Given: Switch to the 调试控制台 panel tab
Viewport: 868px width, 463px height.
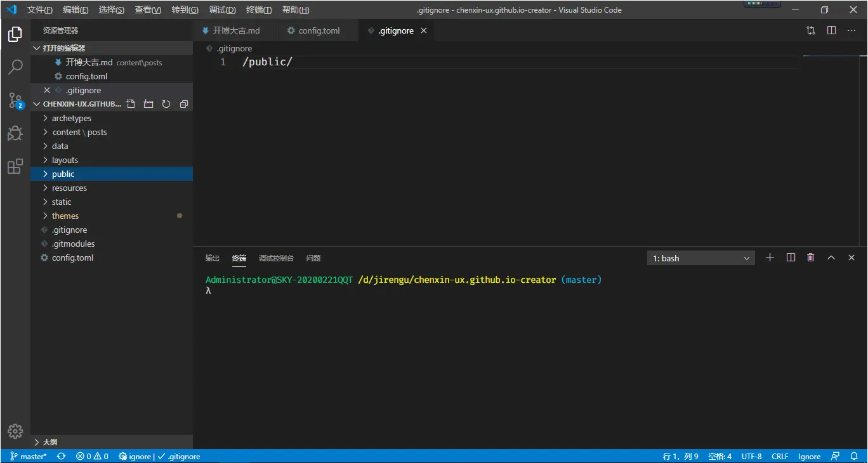Looking at the screenshot, I should (276, 258).
